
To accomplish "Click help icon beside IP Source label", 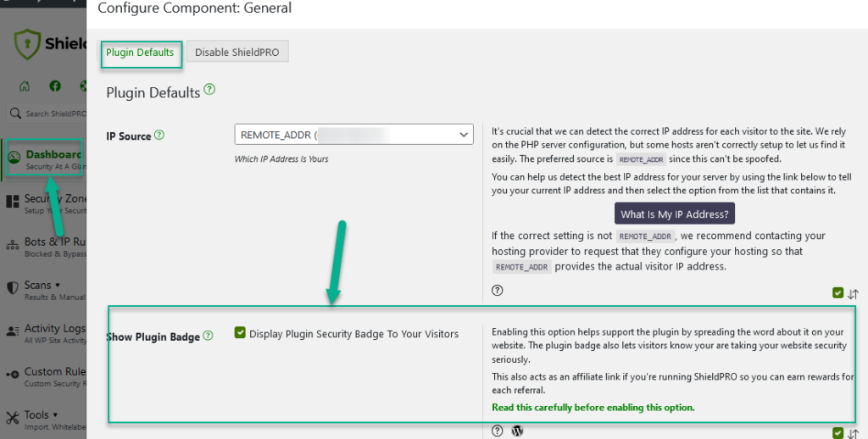I will click(x=159, y=135).
